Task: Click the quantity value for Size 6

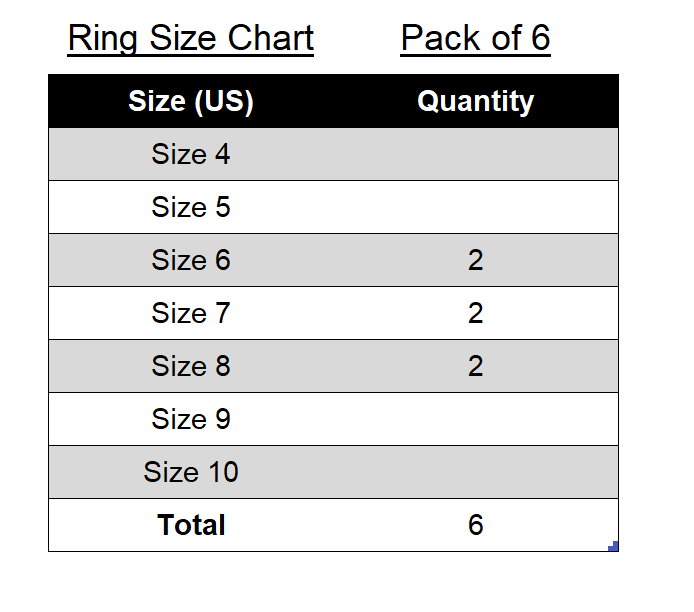Action: (x=475, y=260)
